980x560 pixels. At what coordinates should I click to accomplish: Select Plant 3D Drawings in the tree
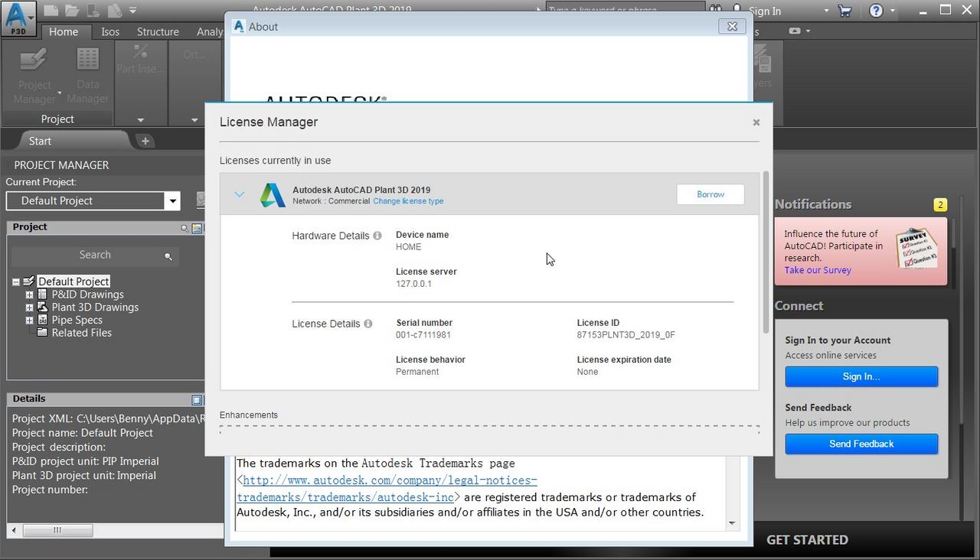(x=95, y=308)
